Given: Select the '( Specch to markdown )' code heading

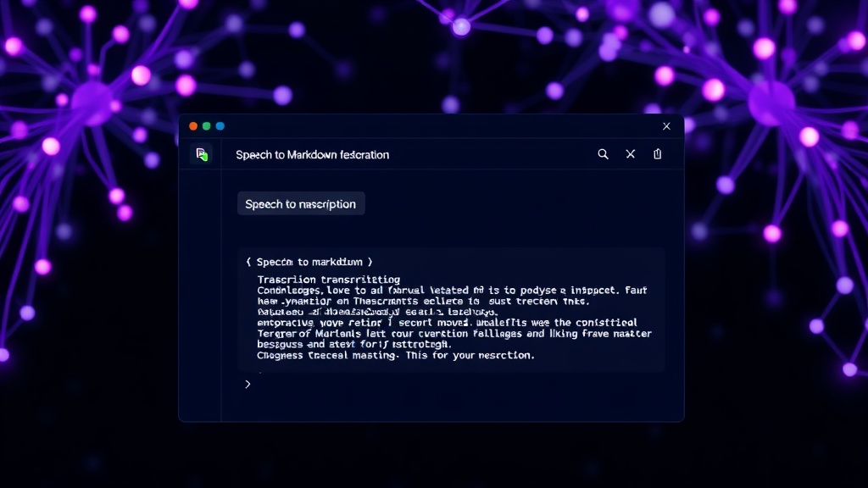Looking at the screenshot, I should point(309,262).
